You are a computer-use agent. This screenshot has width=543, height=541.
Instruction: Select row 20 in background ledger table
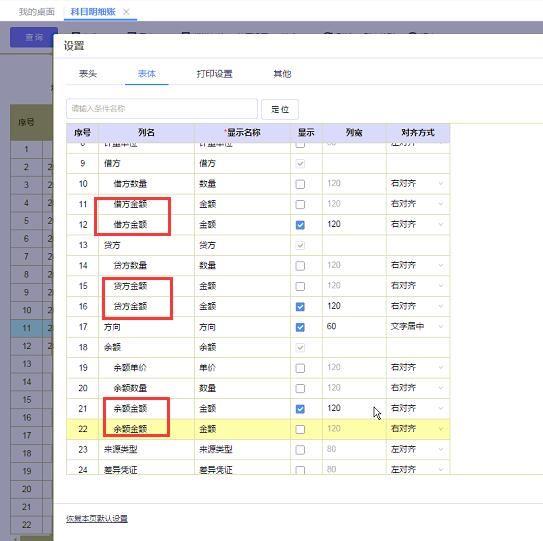tap(27, 489)
